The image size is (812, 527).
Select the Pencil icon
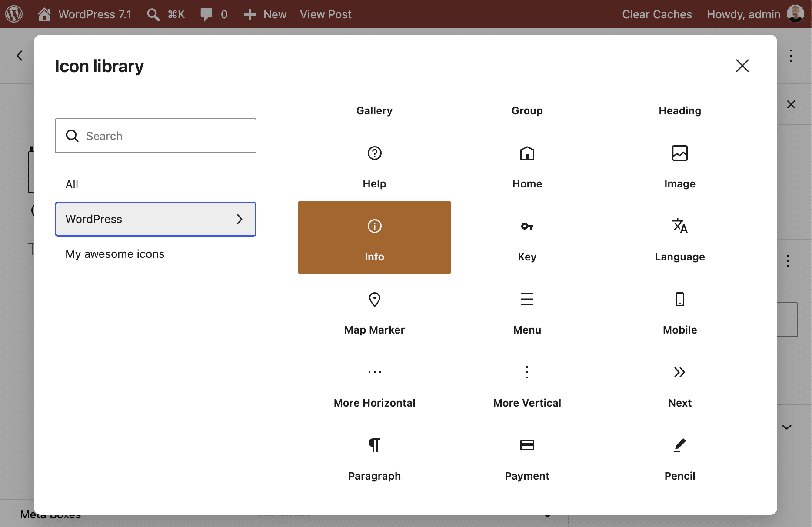679,457
